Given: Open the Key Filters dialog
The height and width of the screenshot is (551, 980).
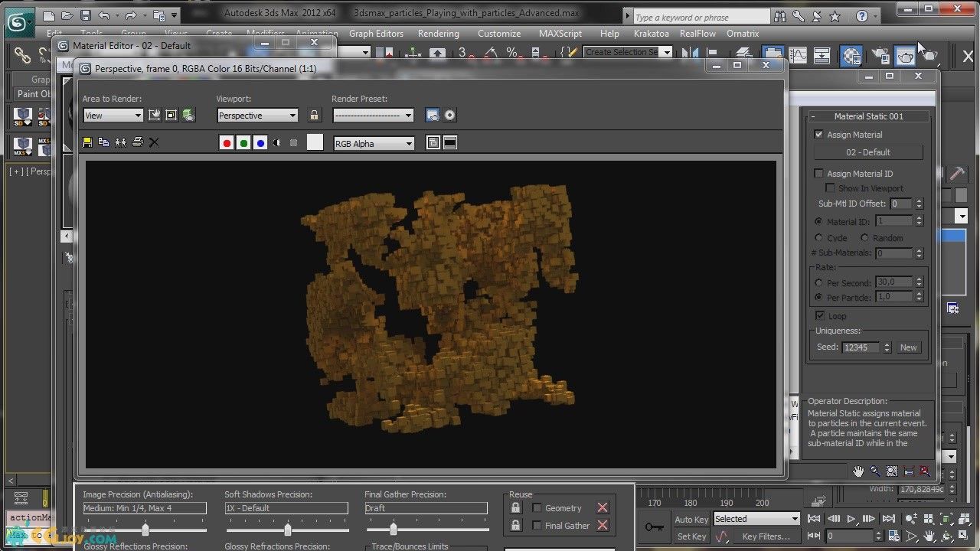Looking at the screenshot, I should [x=766, y=536].
